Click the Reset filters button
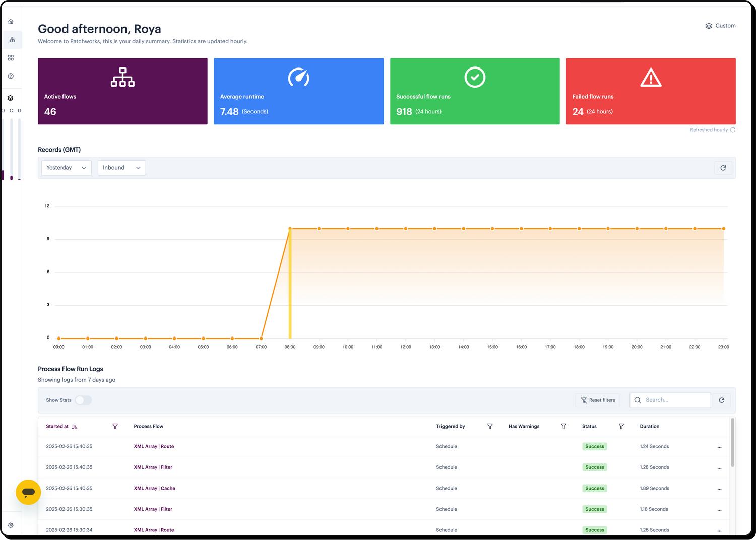The width and height of the screenshot is (756, 540). pos(597,400)
